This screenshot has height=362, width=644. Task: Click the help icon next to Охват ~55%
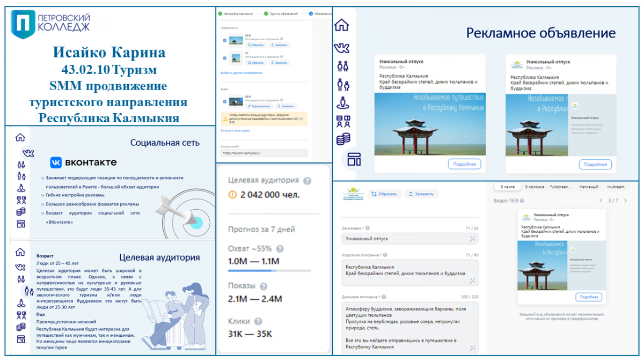[x=280, y=249]
